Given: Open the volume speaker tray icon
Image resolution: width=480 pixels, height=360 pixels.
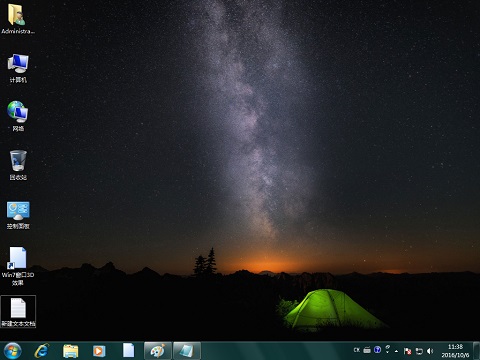Looking at the screenshot, I should 430,351.
